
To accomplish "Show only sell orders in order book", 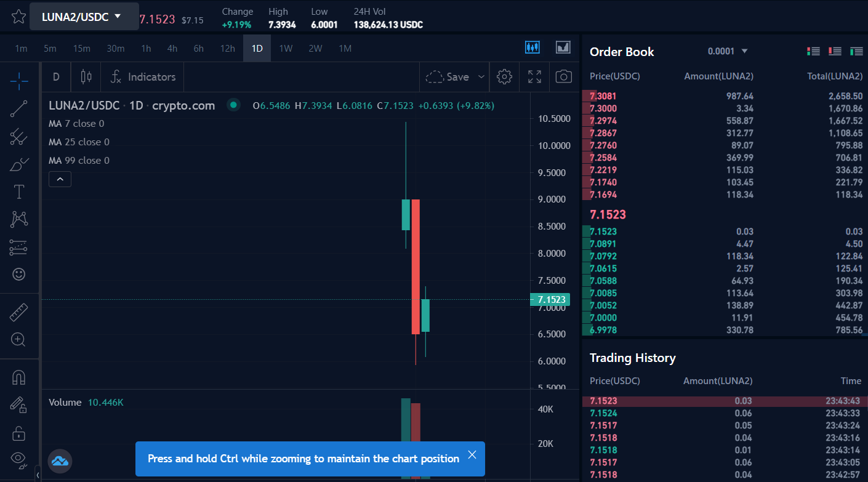I will [x=835, y=51].
